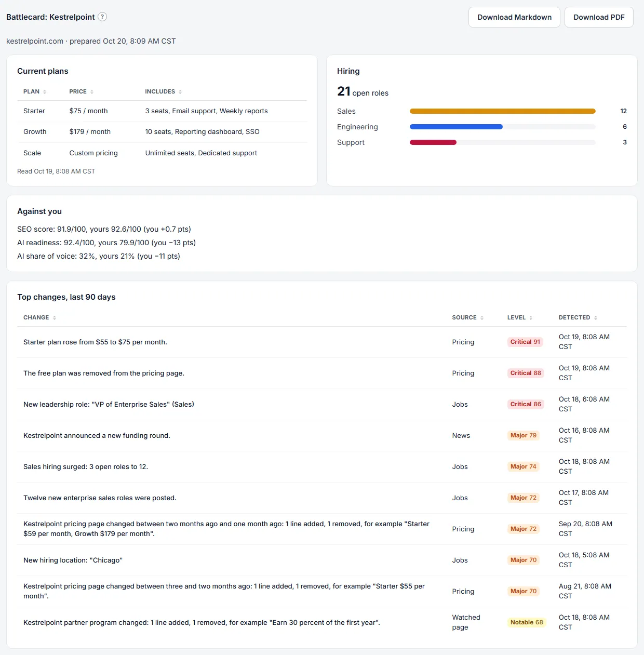Sort plans by the PRICE column icon
The image size is (644, 655).
click(x=92, y=92)
